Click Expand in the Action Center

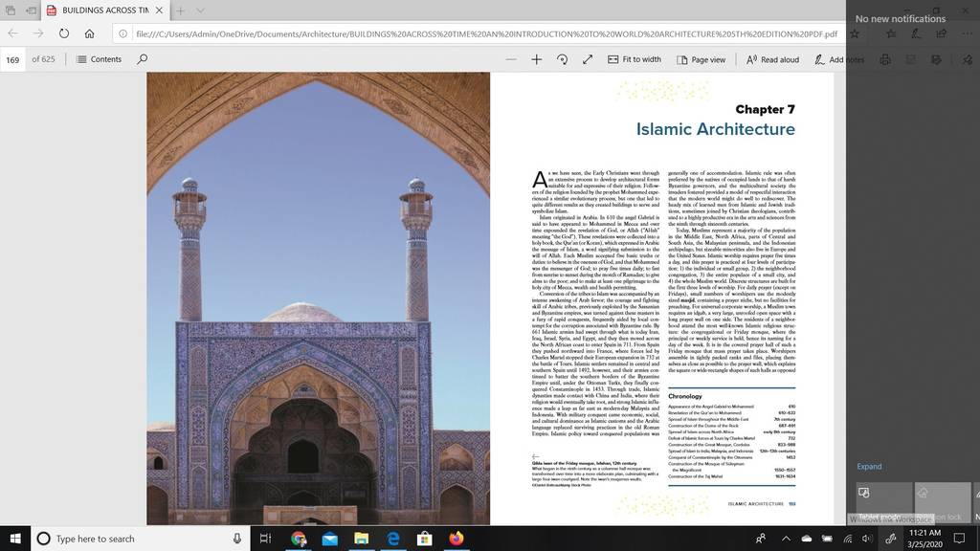tap(869, 467)
